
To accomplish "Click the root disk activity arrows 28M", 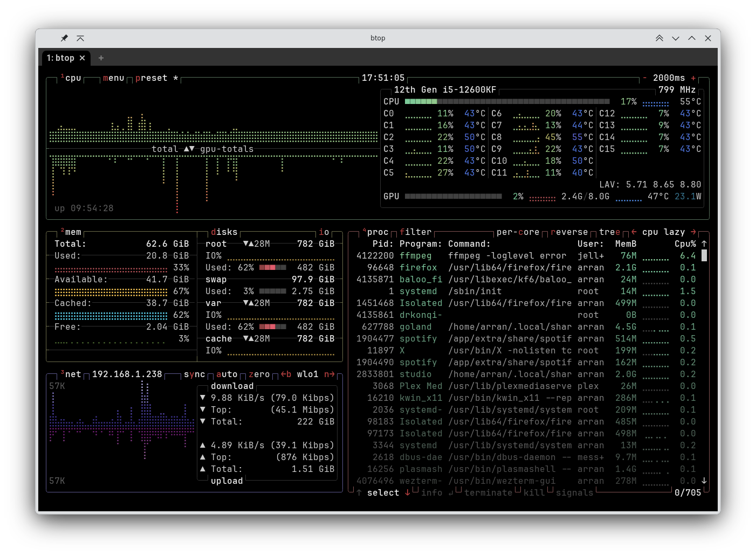I will pos(257,244).
